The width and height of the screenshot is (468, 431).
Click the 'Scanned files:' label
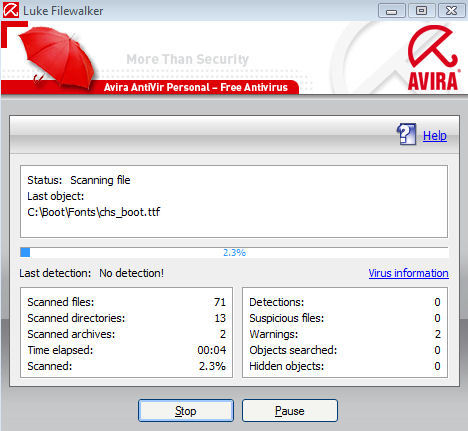click(61, 302)
